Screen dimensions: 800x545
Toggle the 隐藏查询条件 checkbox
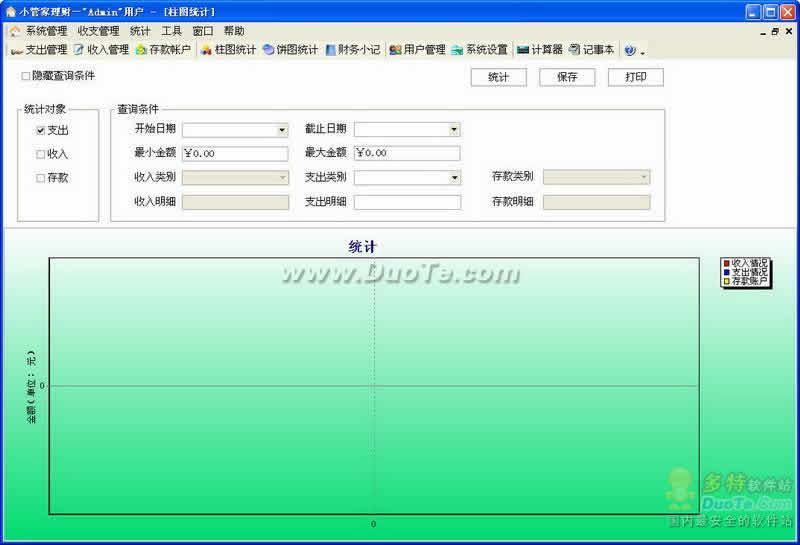(25, 76)
